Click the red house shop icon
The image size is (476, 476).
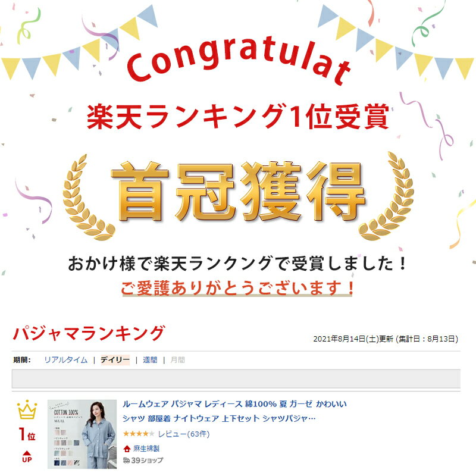point(127,449)
